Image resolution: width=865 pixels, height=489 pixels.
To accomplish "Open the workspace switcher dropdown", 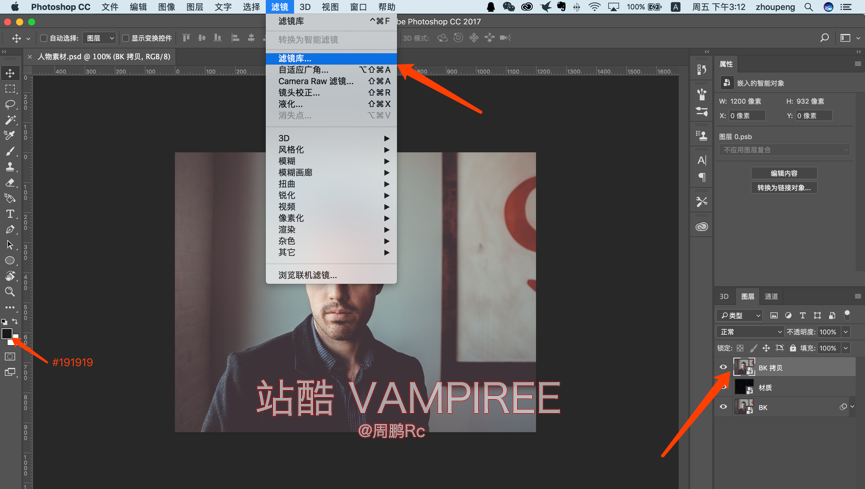I will (848, 38).
